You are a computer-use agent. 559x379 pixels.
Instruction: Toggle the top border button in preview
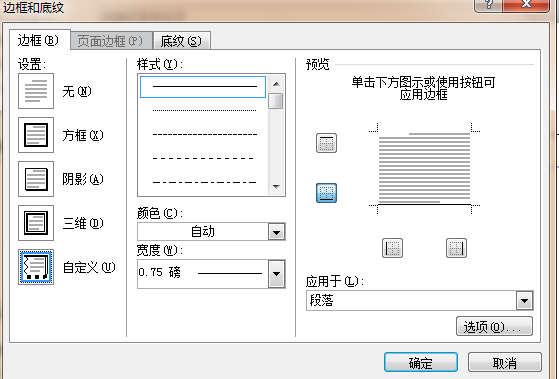(x=326, y=143)
